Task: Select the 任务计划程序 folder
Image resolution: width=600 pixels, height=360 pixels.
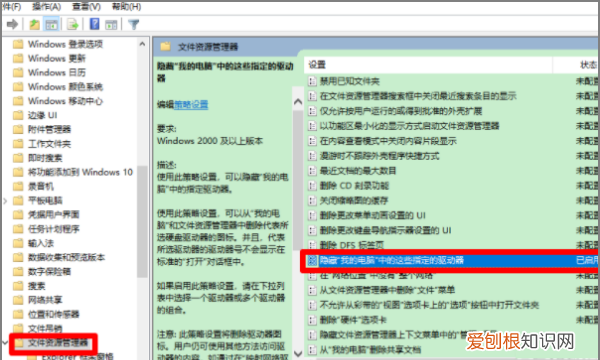Action: tap(54, 229)
